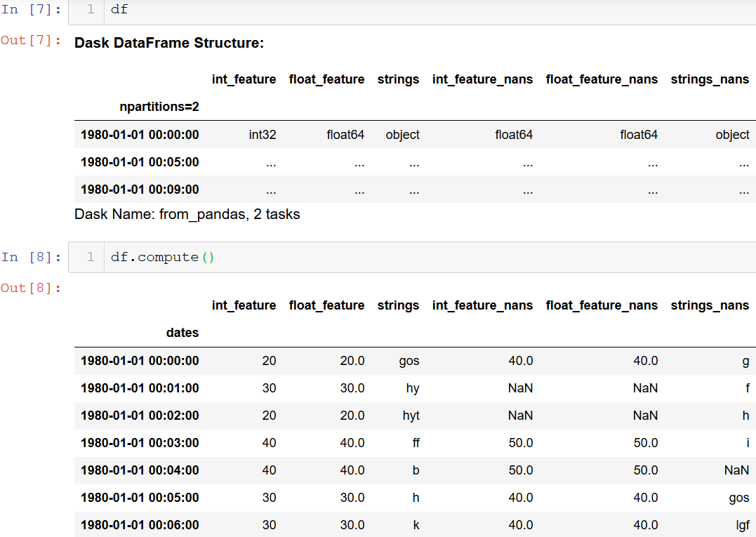Click the 1980-01-01 00:04:00 row index
Image resolution: width=756 pixels, height=537 pixels.
pos(140,470)
